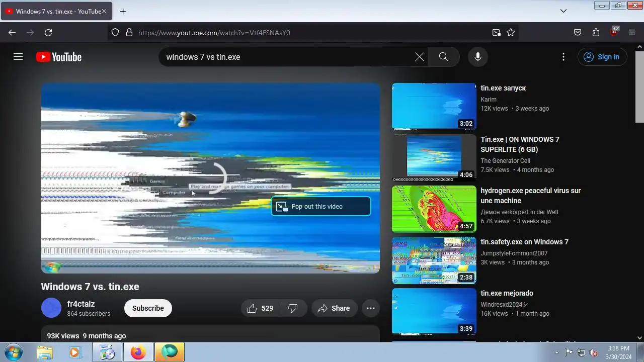Click the page scrollbar up arrow
Viewport: 644px width, 362px height.
click(x=639, y=47)
